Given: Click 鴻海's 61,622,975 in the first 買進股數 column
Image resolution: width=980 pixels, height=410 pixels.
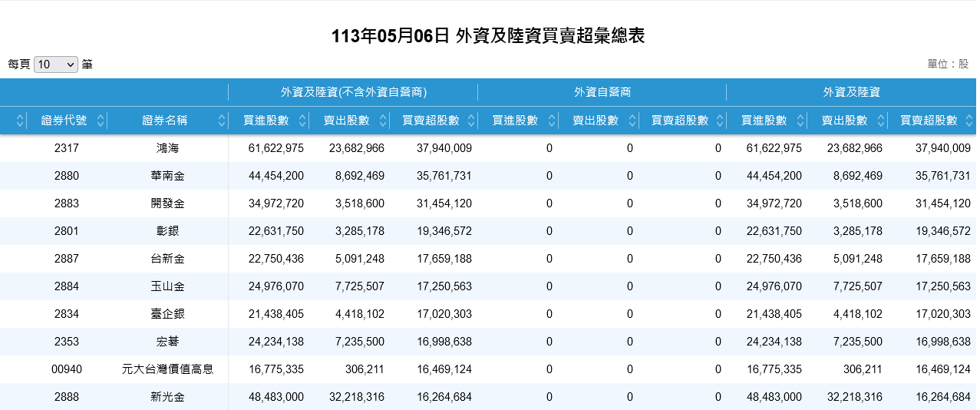Looking at the screenshot, I should click(276, 148).
